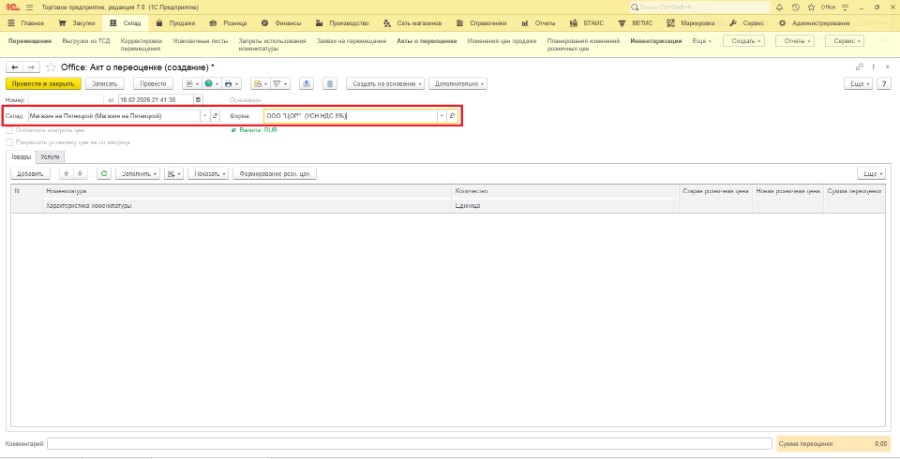Navigate back with the left arrow button
The height and width of the screenshot is (459, 900).
[14, 68]
